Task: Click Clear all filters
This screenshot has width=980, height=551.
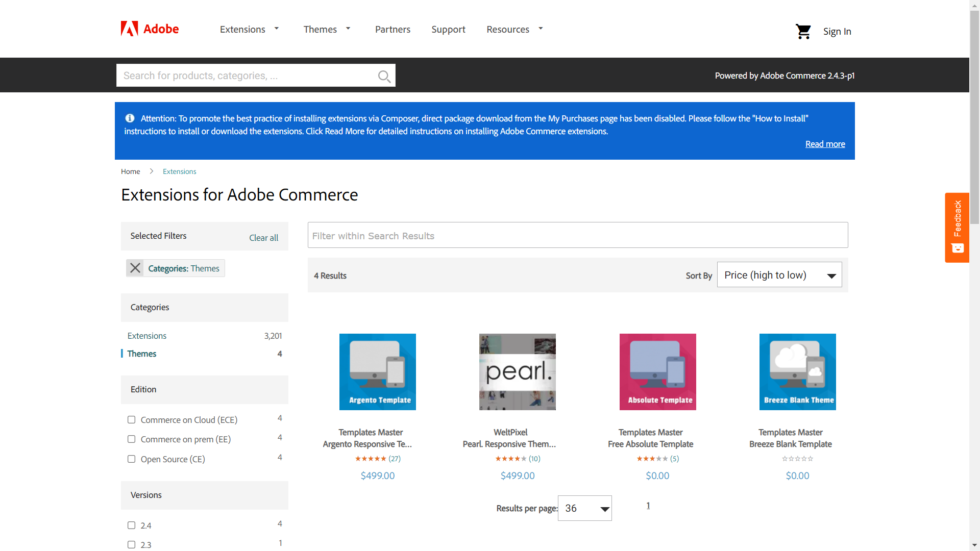Action: 263,238
